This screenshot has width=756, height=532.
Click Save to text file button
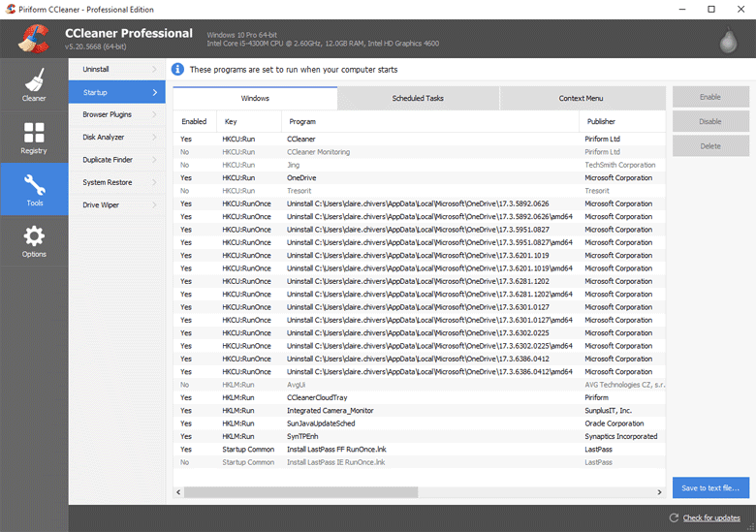click(x=710, y=487)
